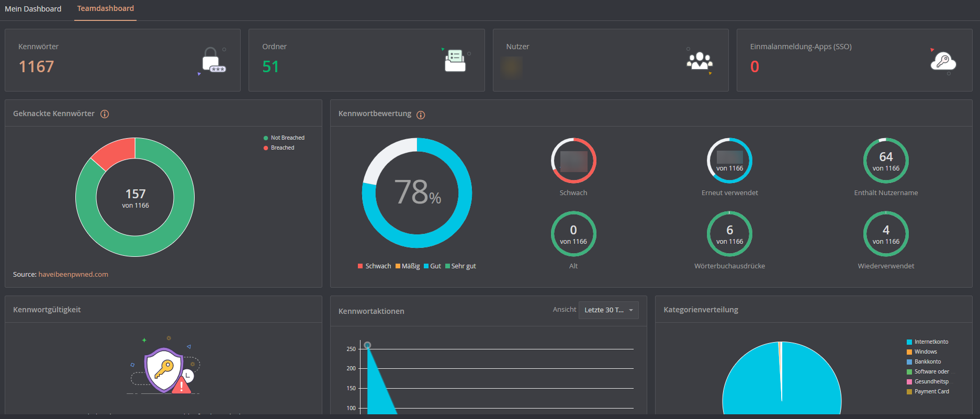This screenshot has height=419, width=980.
Task: Click the 51 Ordner count
Action: click(271, 67)
